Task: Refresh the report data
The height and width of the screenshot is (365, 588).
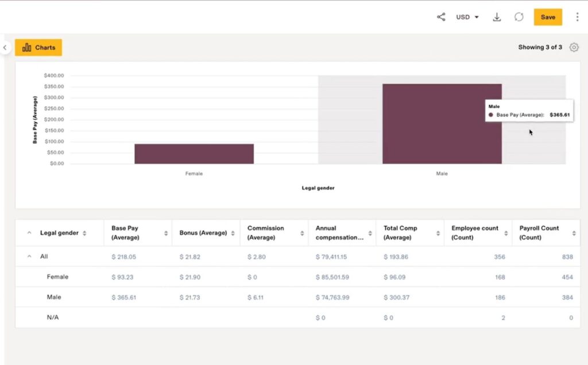Action: 519,17
